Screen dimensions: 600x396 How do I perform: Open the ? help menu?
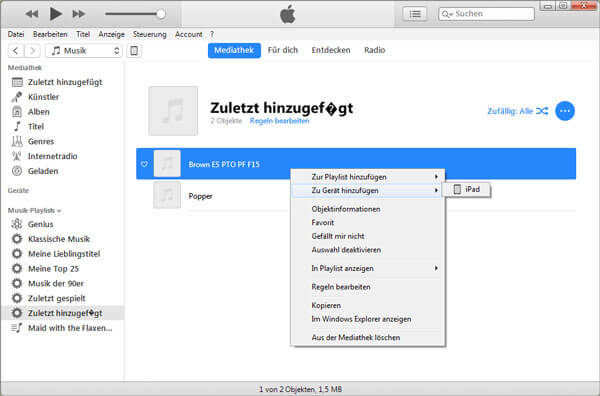tap(212, 34)
